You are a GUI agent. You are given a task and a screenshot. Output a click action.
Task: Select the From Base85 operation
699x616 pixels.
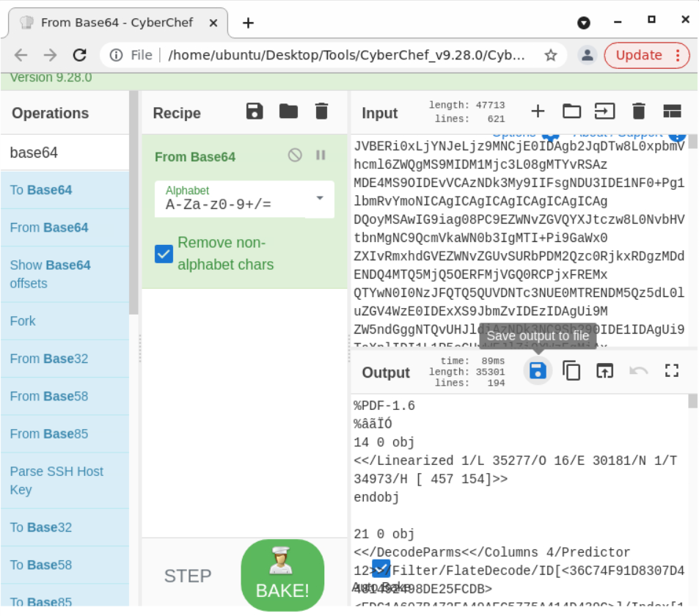point(65,433)
